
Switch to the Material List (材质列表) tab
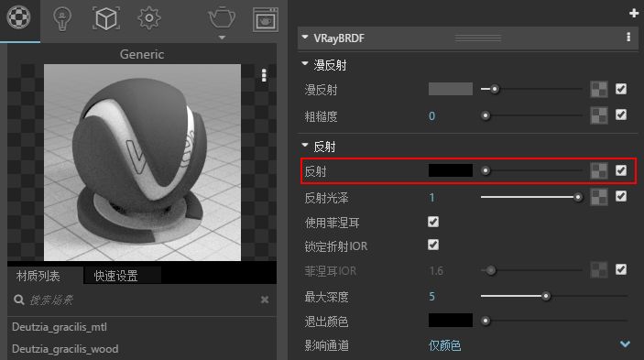coord(38,276)
